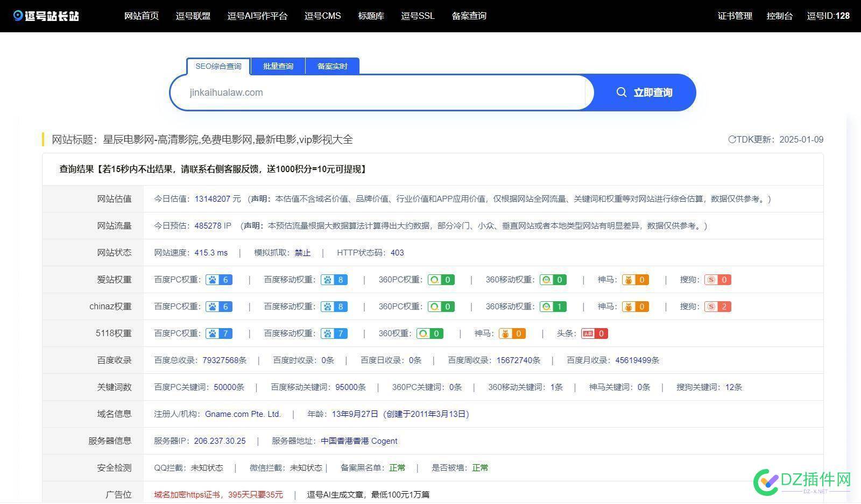Click 爱站权重 360PC权重 badge 0
The width and height of the screenshot is (861, 504).
pos(441,280)
